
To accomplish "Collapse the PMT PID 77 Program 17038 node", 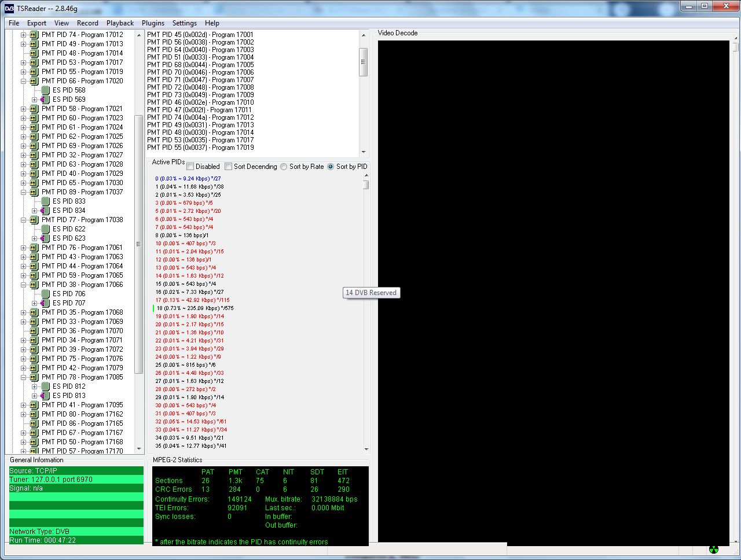I will click(x=24, y=220).
